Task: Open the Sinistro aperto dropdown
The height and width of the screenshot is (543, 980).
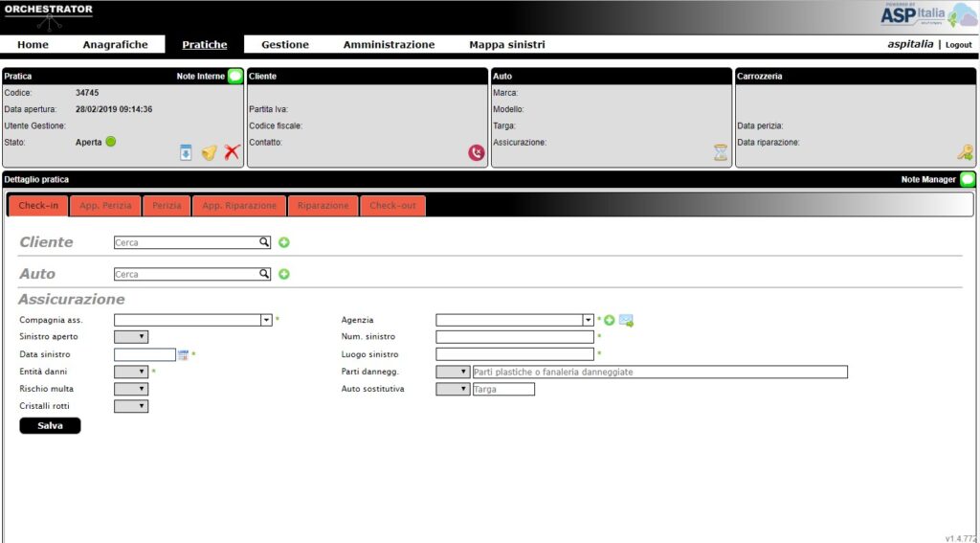Action: point(131,337)
